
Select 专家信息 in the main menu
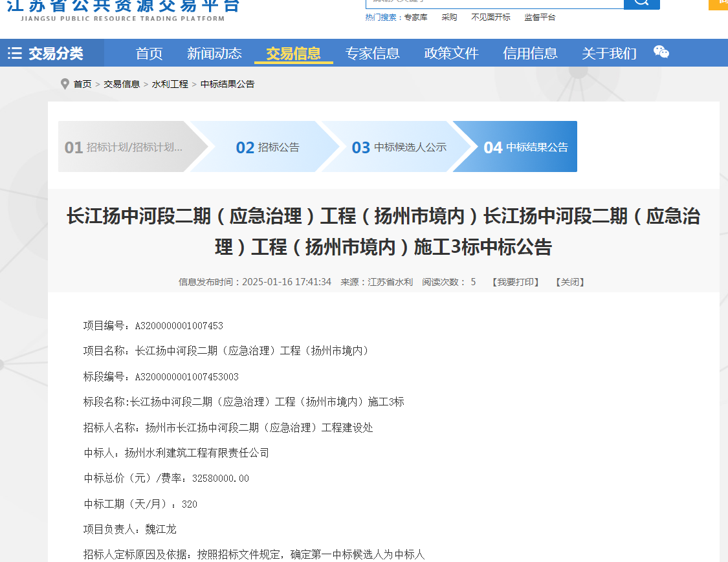tap(372, 53)
